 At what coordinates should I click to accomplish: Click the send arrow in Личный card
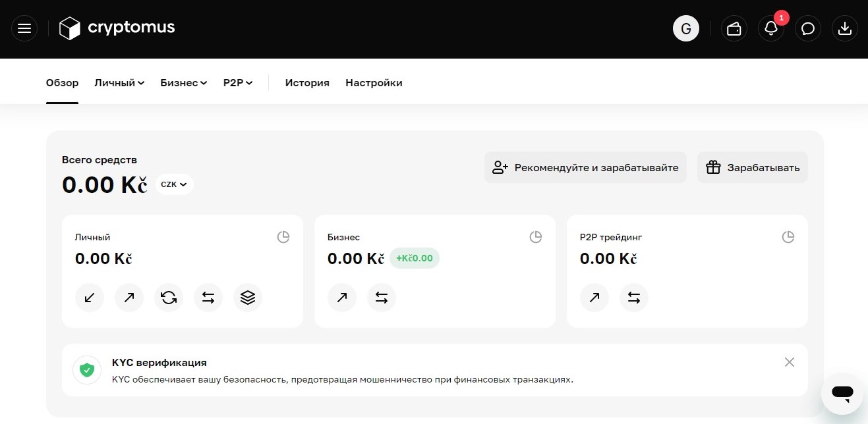[129, 298]
